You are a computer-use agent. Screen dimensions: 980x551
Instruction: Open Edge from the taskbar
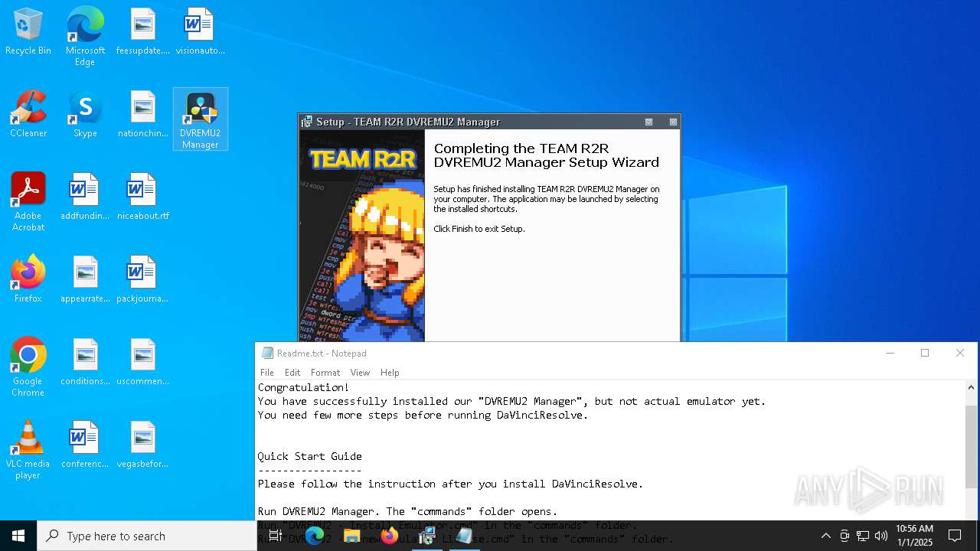315,536
